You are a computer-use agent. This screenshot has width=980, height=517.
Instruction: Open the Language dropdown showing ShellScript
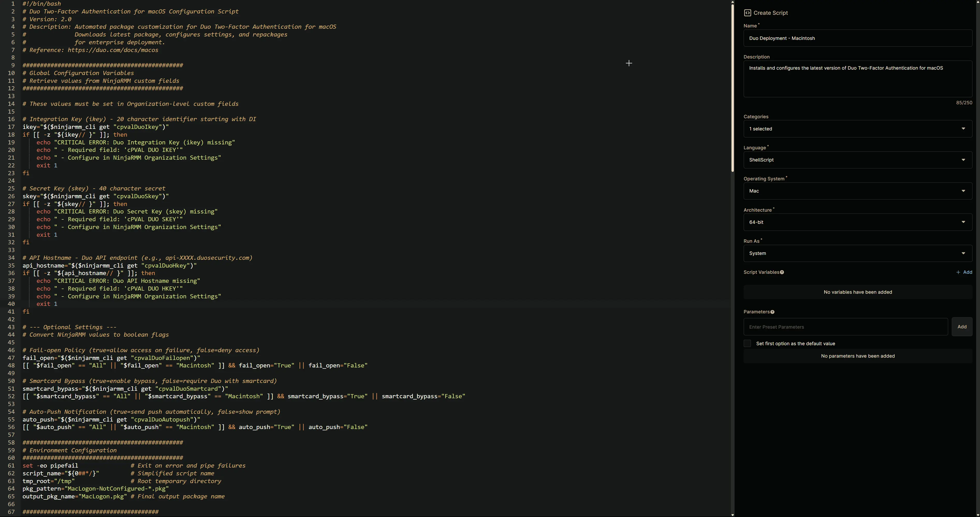858,160
